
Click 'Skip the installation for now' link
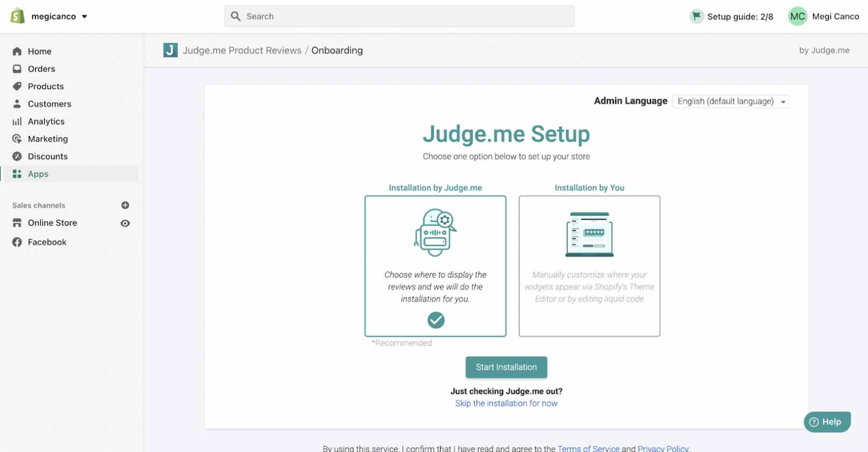(506, 403)
